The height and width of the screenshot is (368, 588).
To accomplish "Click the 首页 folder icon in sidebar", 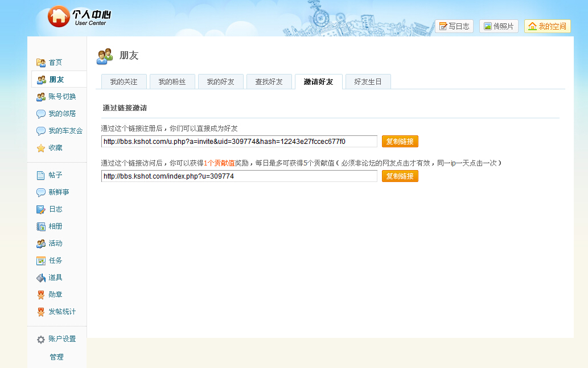I will tap(40, 63).
